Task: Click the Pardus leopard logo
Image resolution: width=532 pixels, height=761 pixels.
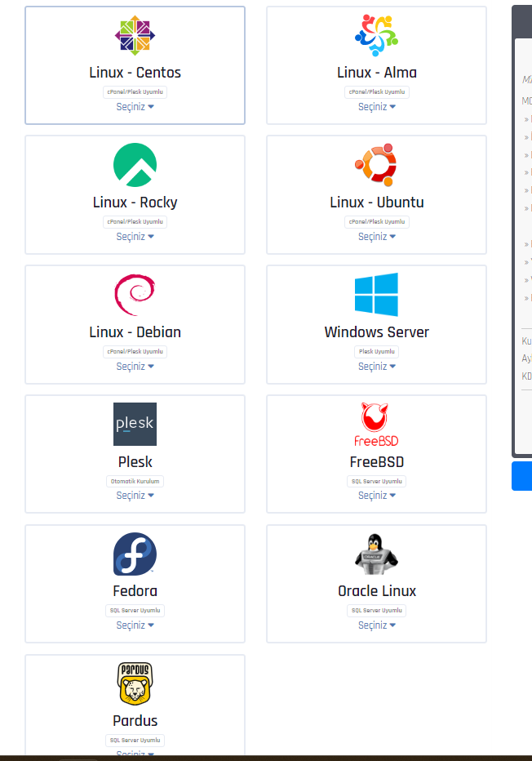Action: tap(135, 683)
